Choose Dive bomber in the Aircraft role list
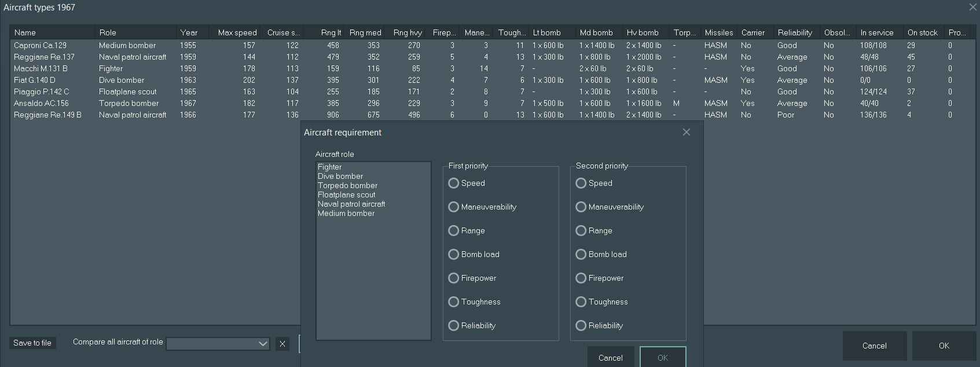Image resolution: width=980 pixels, height=367 pixels. 373,176
